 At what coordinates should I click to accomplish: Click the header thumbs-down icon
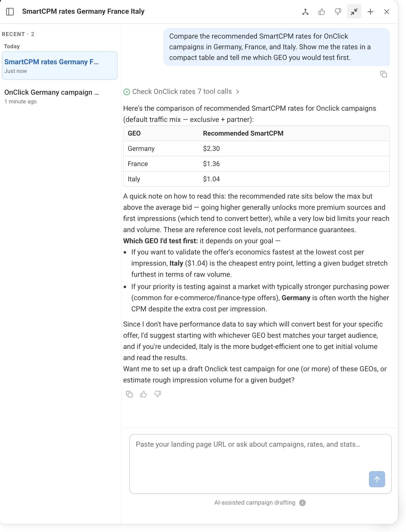pos(338,12)
